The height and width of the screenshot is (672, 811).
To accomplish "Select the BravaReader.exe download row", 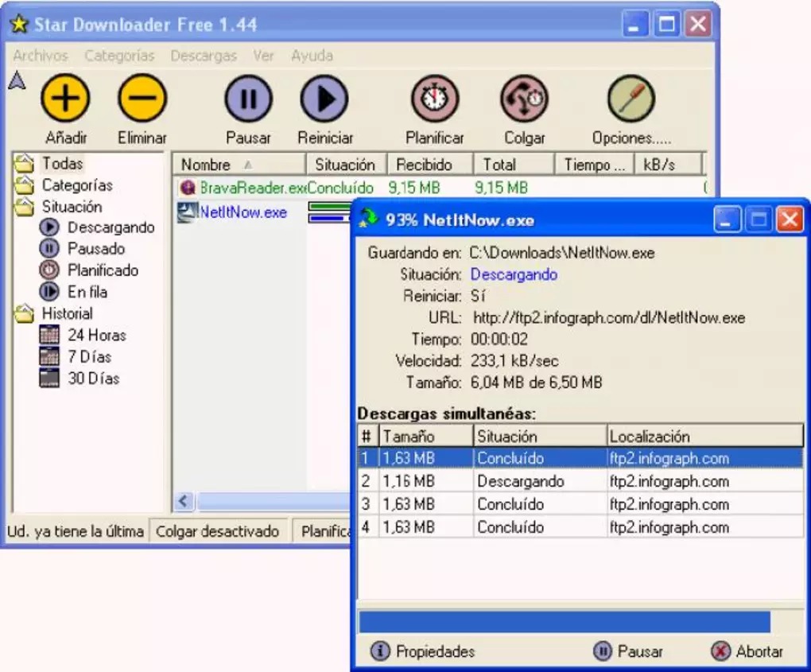I will coord(440,187).
